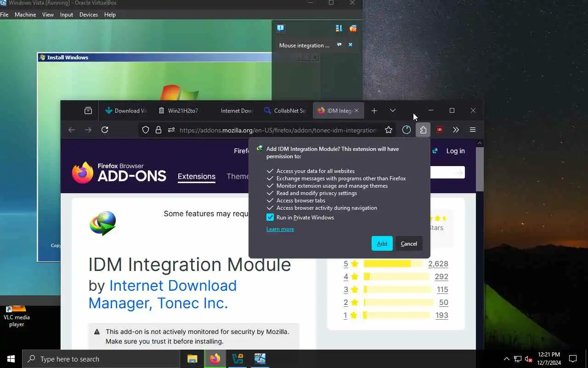Show hidden system tray icons
The image size is (588, 368).
(507, 359)
